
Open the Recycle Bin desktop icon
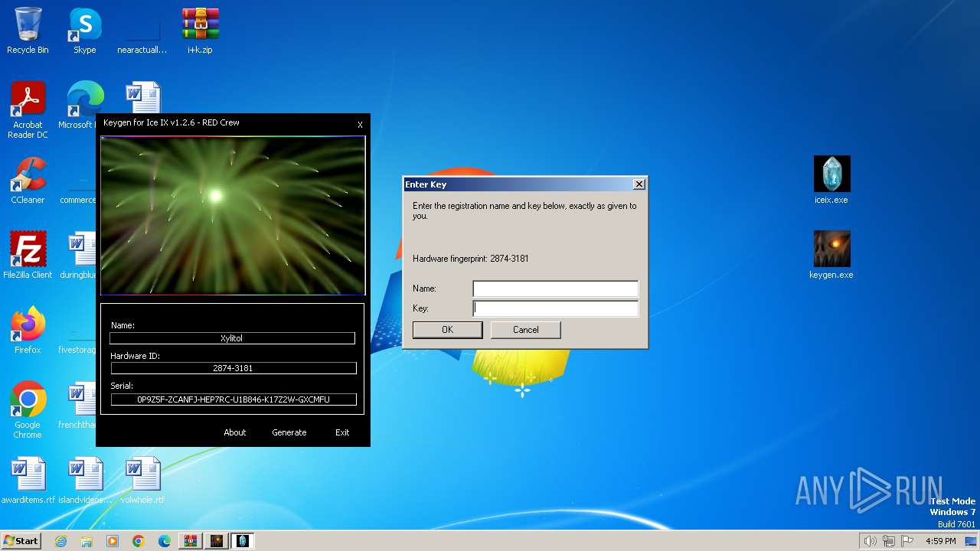point(28,31)
